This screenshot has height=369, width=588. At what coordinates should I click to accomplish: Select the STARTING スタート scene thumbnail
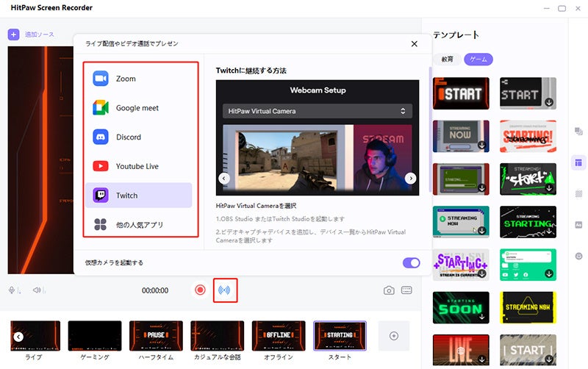(x=340, y=336)
